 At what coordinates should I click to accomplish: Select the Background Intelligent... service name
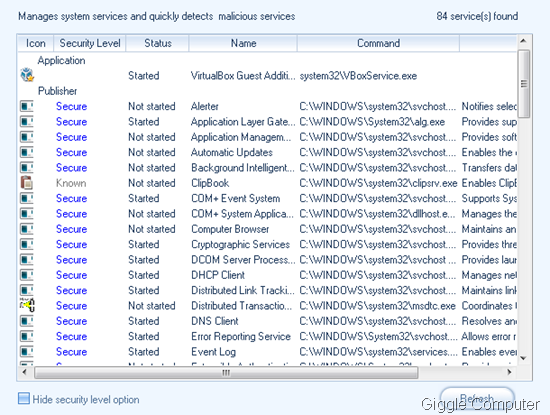click(243, 167)
